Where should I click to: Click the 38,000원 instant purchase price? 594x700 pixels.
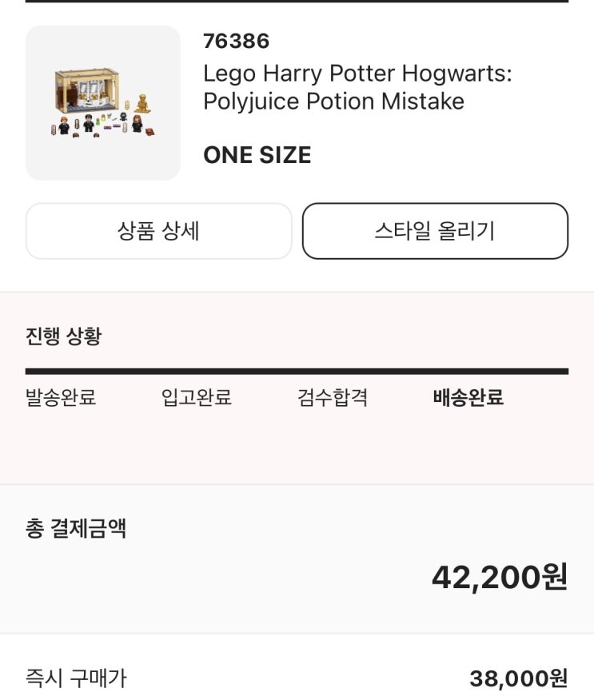point(518,679)
